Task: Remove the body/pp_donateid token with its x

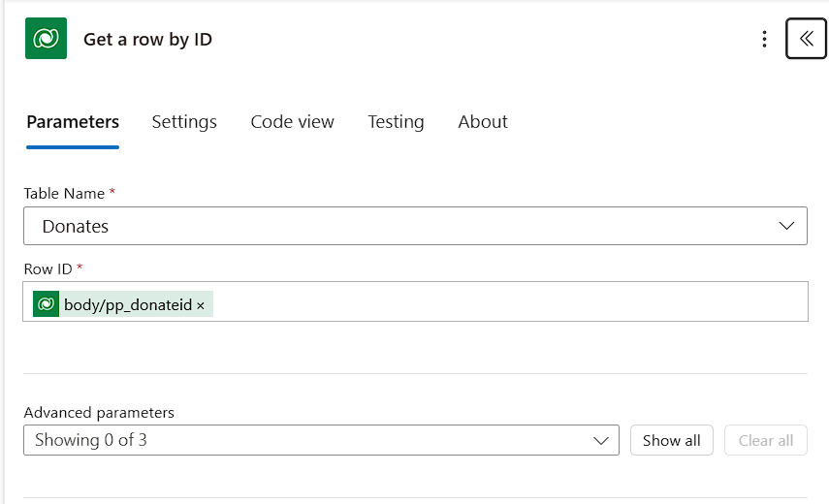Action: pos(201,305)
